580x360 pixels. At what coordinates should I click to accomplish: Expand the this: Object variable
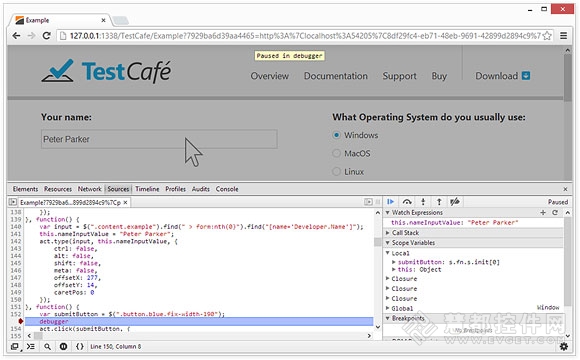click(394, 269)
